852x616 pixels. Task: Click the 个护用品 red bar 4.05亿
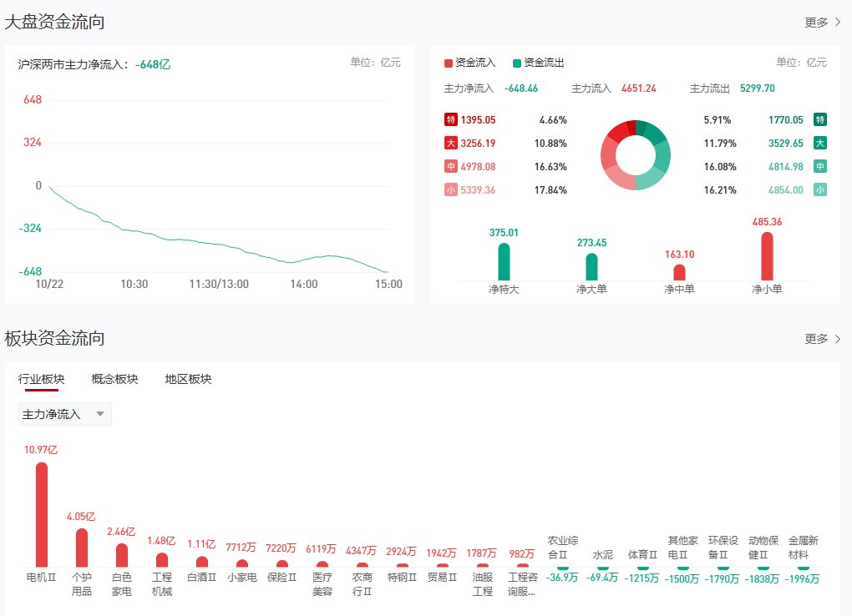point(82,548)
